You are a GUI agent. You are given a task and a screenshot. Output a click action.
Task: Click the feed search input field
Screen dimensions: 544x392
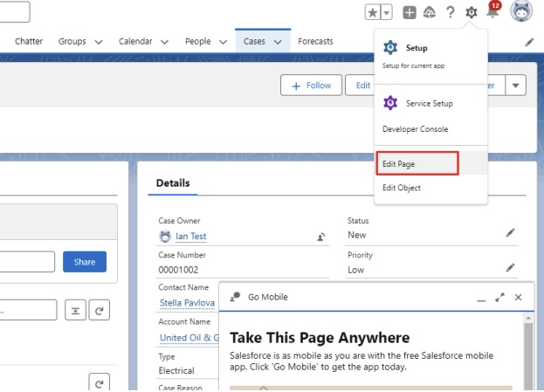29,310
